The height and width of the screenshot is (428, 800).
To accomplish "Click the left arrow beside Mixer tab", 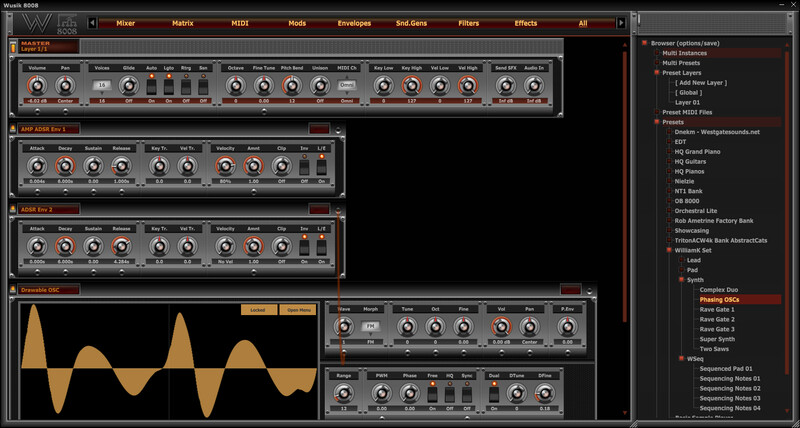I will (92, 23).
